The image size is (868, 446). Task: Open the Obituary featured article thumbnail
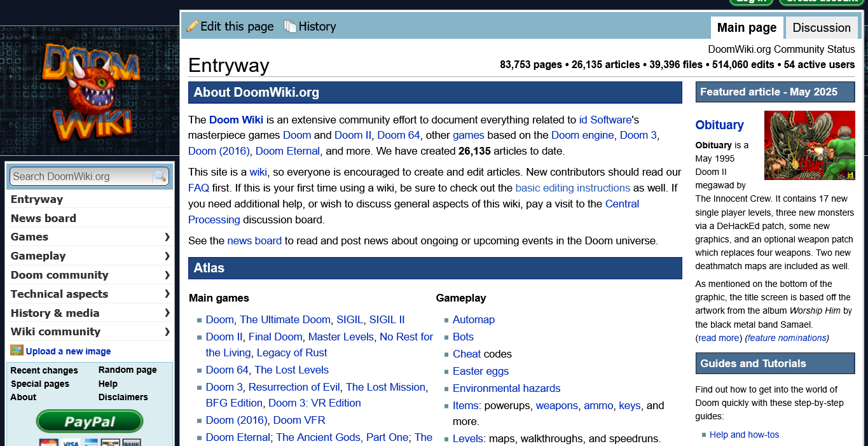point(809,146)
